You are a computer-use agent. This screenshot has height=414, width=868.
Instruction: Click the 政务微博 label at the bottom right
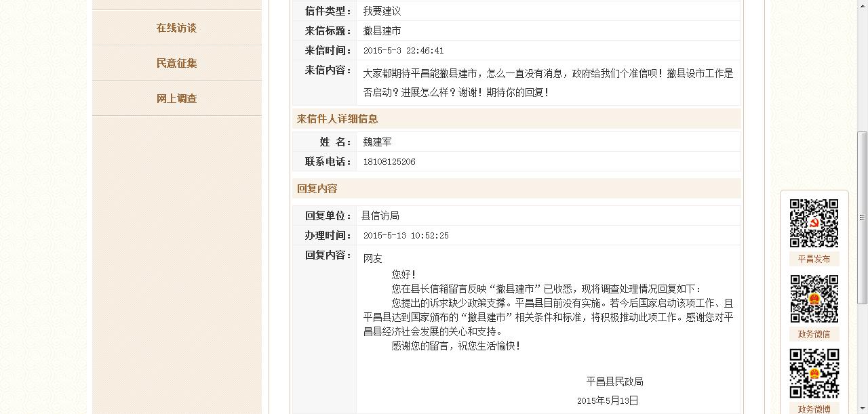[814, 409]
